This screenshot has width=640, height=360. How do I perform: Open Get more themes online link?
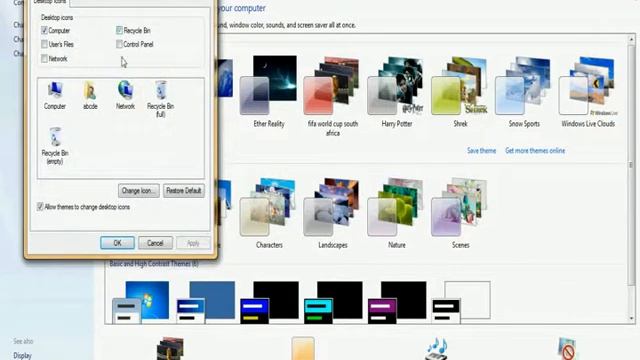coord(535,151)
